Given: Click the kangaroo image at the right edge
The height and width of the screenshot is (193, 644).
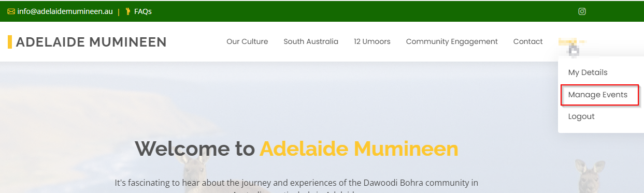Looking at the screenshot, I should [591, 176].
